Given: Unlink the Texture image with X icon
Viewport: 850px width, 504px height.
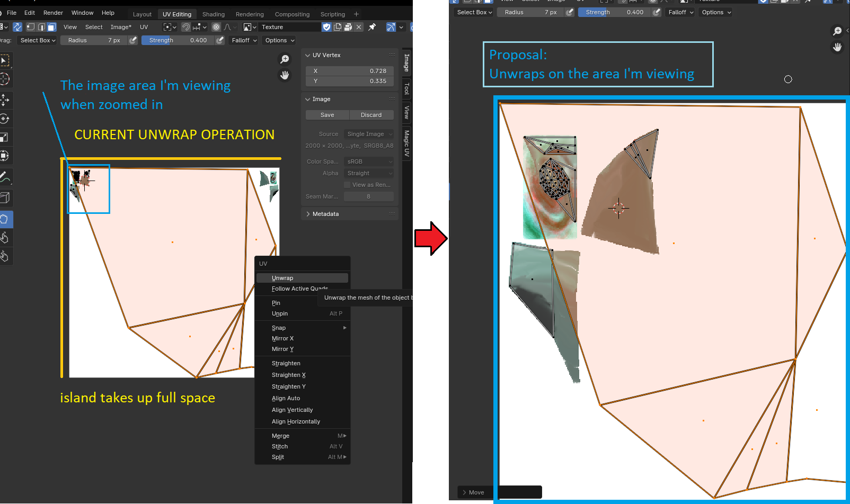Looking at the screenshot, I should point(359,27).
